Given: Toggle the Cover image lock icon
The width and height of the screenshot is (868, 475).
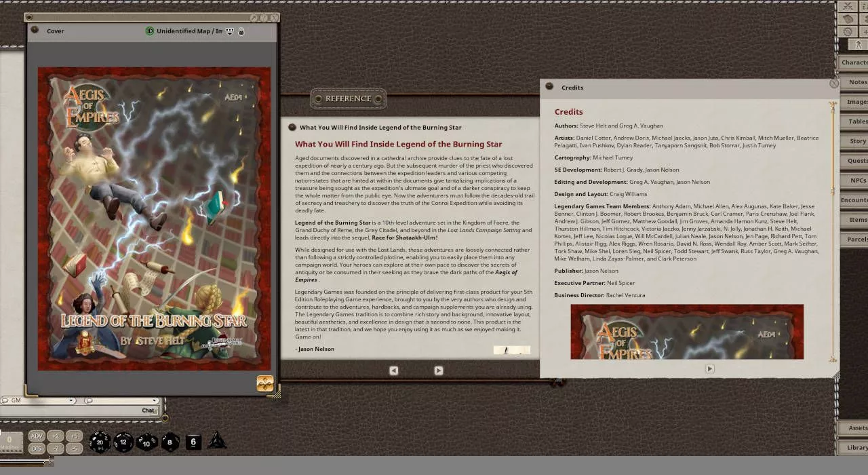Looking at the screenshot, I should 241,31.
